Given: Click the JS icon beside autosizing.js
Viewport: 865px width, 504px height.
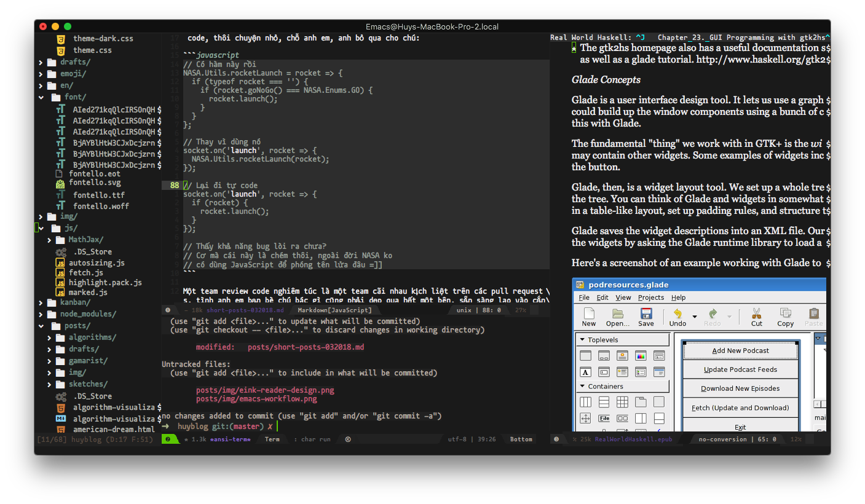Looking at the screenshot, I should pyautogui.click(x=60, y=262).
